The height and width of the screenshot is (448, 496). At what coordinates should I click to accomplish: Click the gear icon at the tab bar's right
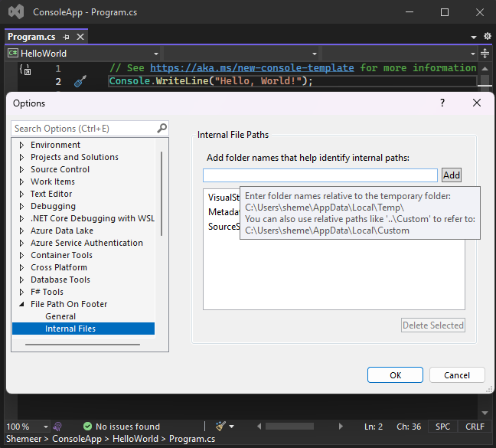(487, 37)
